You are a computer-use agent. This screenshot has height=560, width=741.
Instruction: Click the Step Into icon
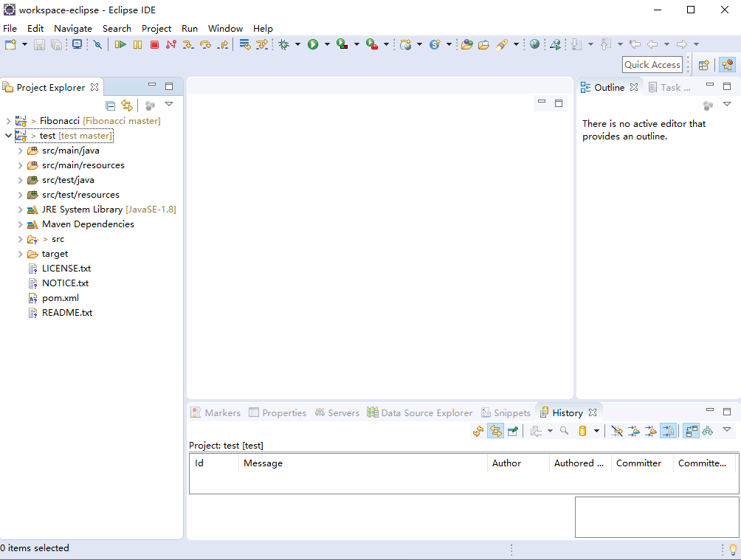tap(188, 44)
